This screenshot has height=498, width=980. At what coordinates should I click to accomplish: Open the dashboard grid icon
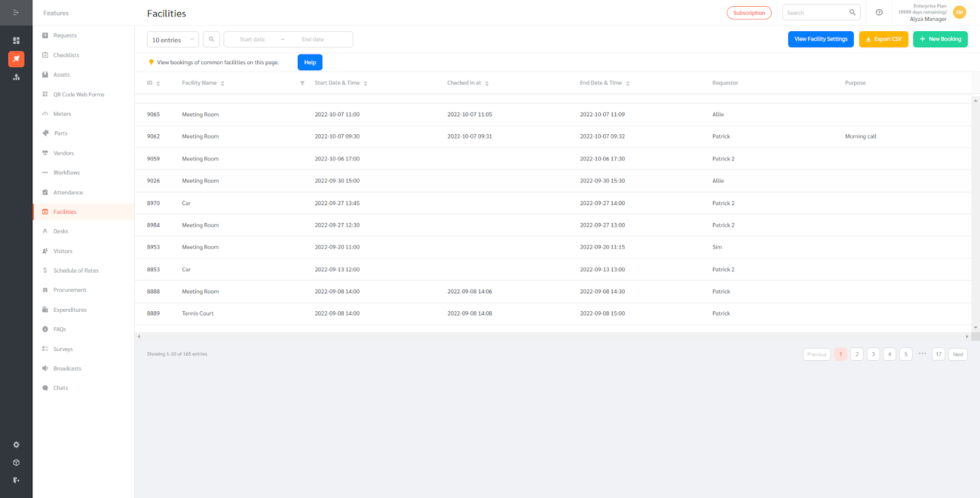point(16,40)
